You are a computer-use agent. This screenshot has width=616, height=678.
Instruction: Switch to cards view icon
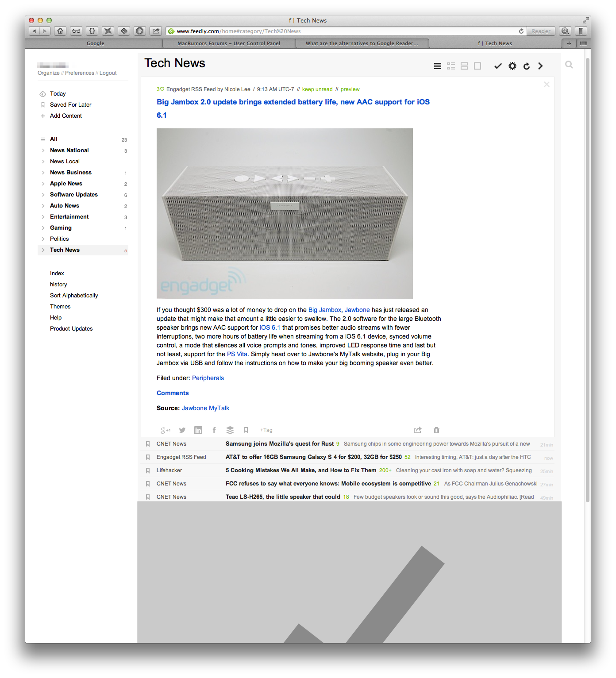click(x=464, y=66)
